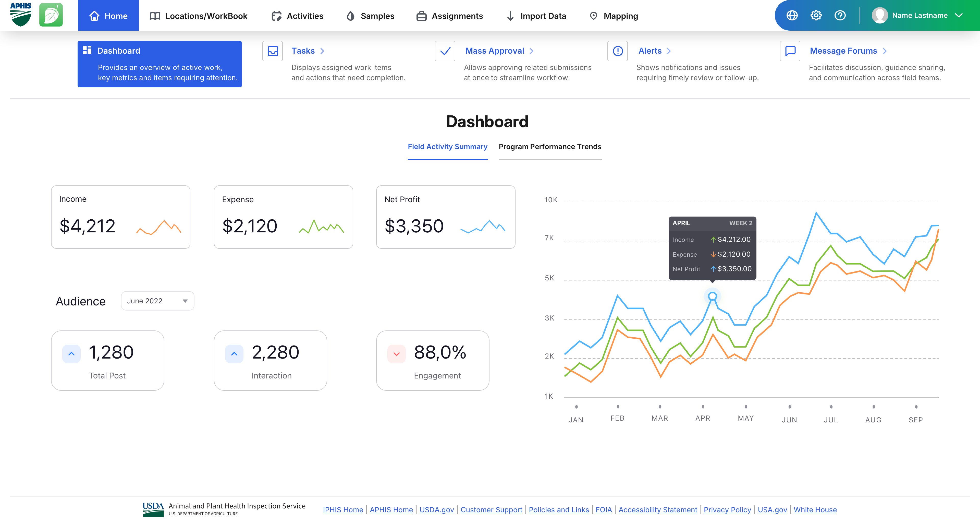Click the highlighted April chart data point
Viewport: 980px width, 523px height.
point(712,296)
